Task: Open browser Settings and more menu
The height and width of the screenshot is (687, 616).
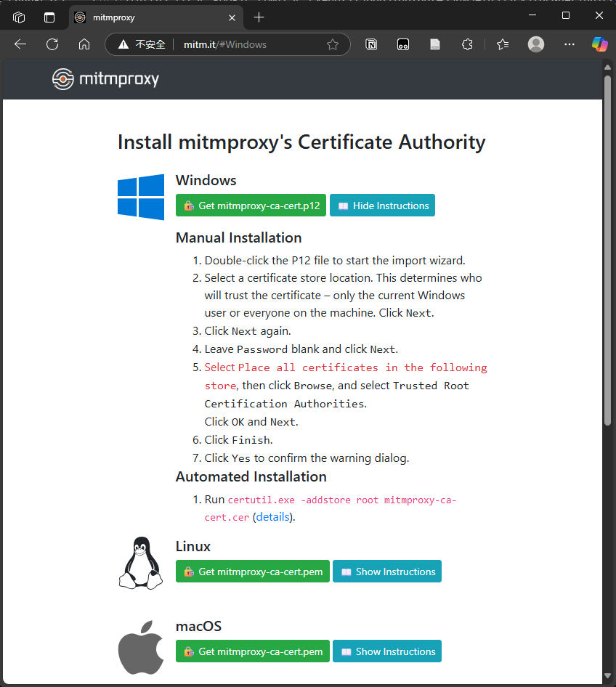Action: tap(569, 44)
